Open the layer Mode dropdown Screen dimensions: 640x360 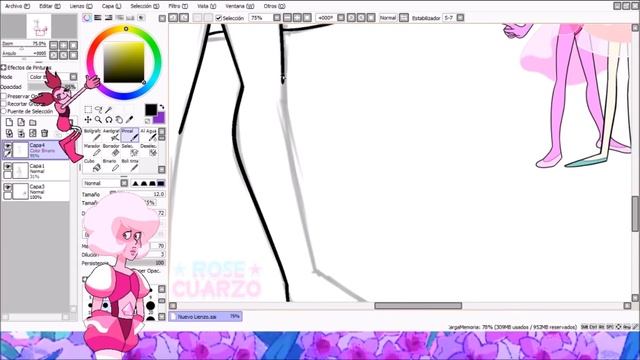tap(73, 77)
